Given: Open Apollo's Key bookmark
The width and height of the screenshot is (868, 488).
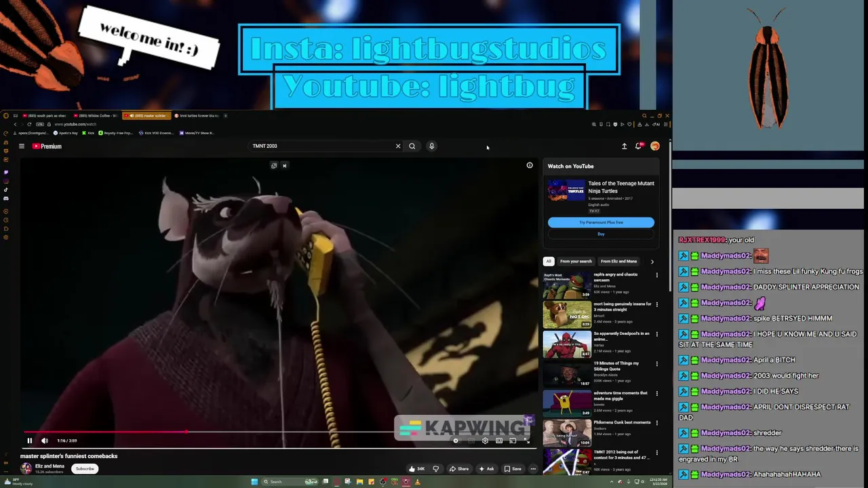Looking at the screenshot, I should (x=66, y=133).
